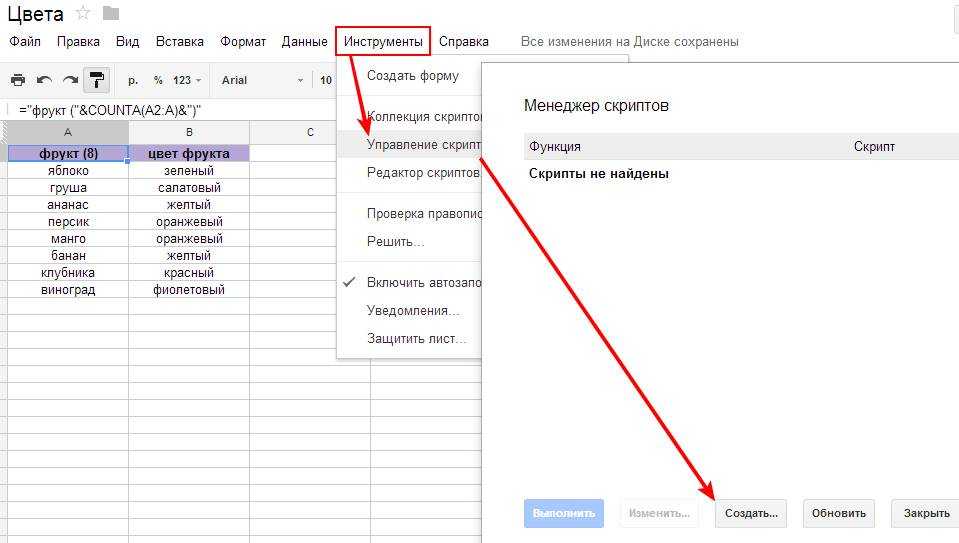Select cell манго
959x543 pixels.
coord(68,239)
